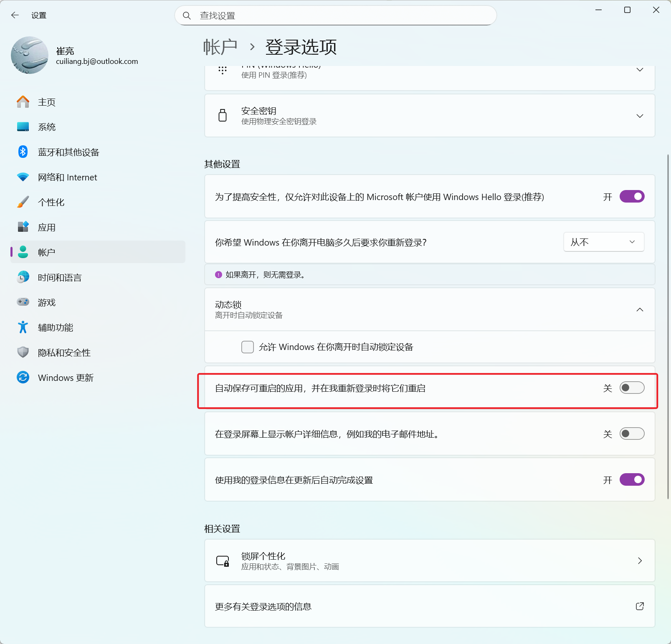Open 辅助功能 settings page

click(98, 327)
